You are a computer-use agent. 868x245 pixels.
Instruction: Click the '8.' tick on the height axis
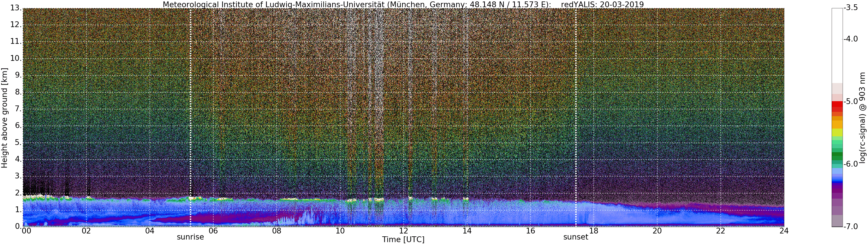pyautogui.click(x=18, y=92)
